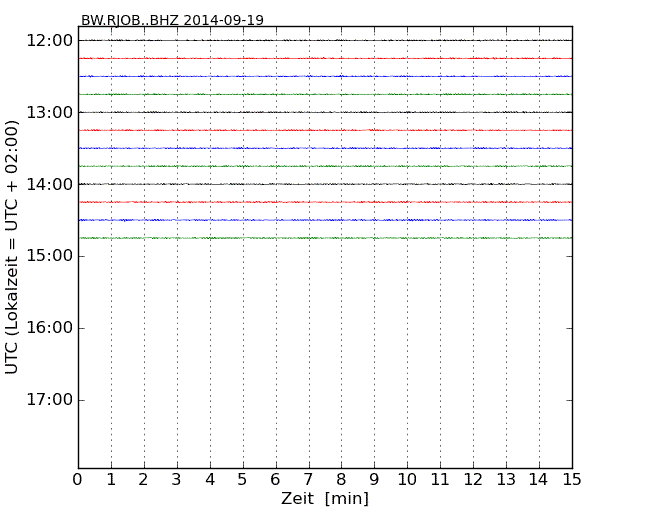Click the black seismogram trace at 12:00

click(325, 41)
